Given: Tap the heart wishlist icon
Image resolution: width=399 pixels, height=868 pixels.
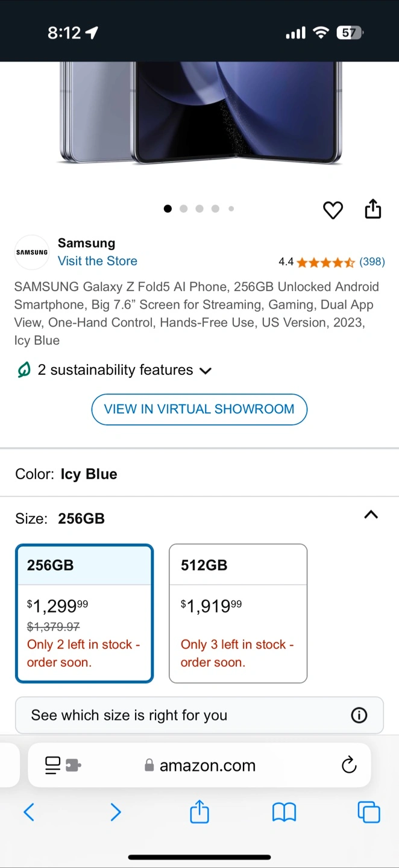Looking at the screenshot, I should coord(333,210).
